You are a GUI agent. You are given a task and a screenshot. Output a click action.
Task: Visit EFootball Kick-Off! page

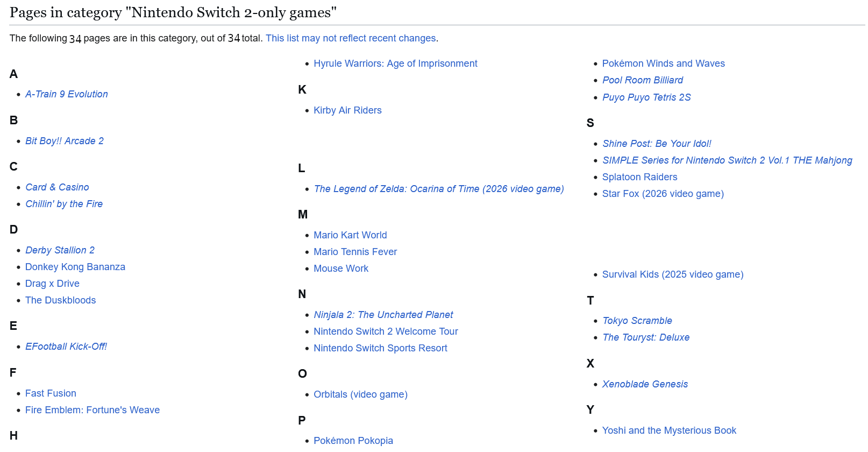coord(66,347)
